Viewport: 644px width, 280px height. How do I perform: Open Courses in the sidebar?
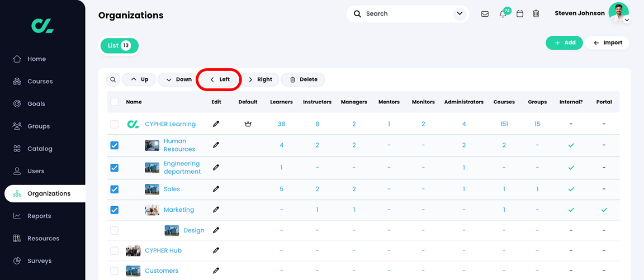coord(40,81)
